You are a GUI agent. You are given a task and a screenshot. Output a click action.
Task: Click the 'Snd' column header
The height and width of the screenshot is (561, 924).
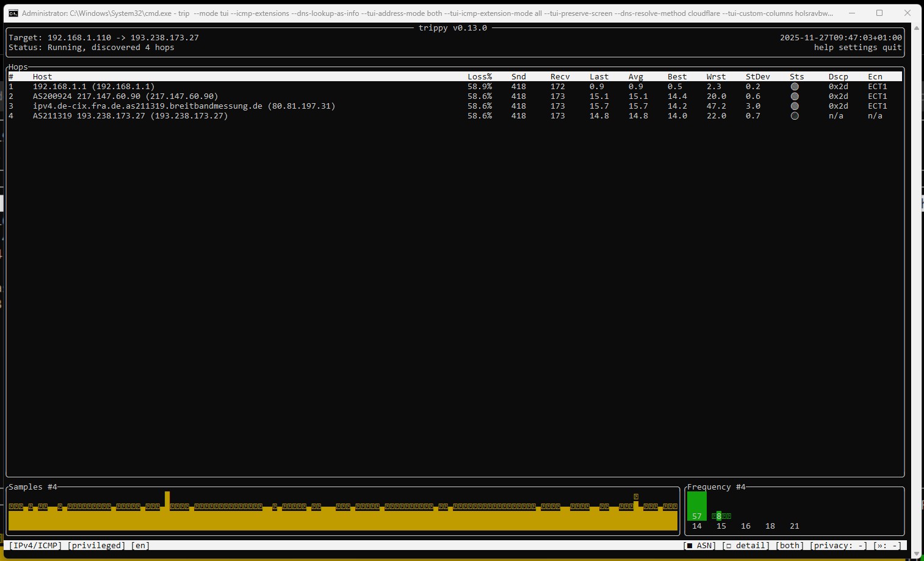[x=519, y=77]
